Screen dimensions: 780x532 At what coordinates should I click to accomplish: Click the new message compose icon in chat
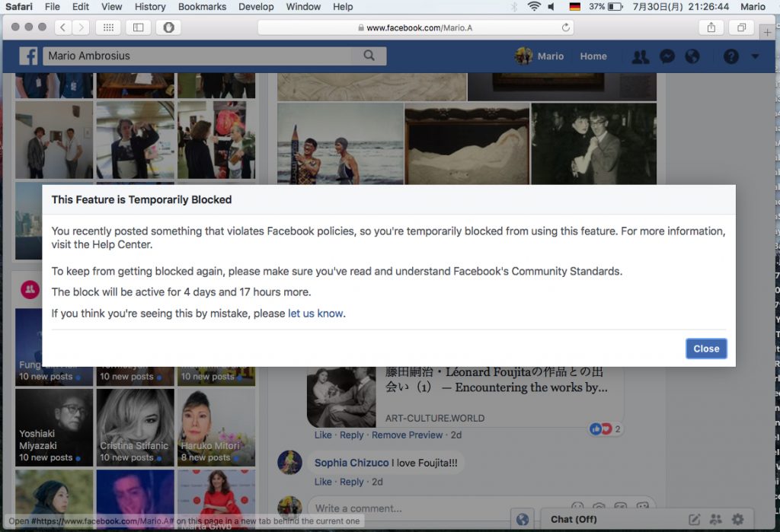pos(694,520)
